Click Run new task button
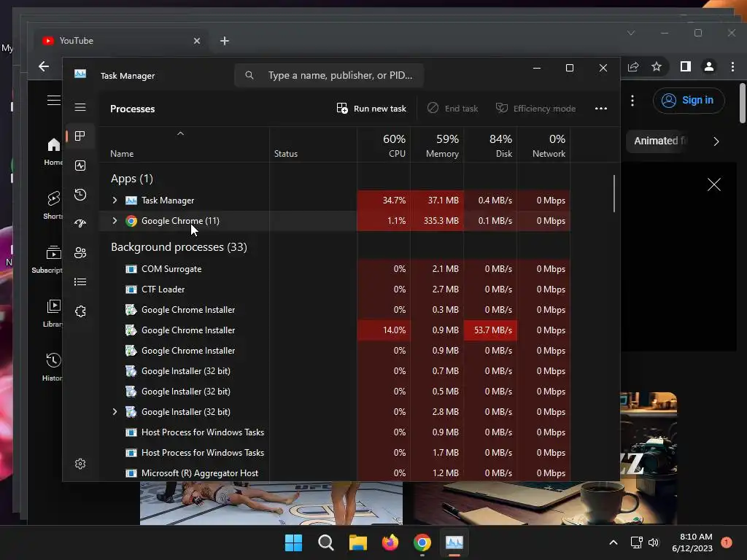The image size is (747, 560). [371, 109]
